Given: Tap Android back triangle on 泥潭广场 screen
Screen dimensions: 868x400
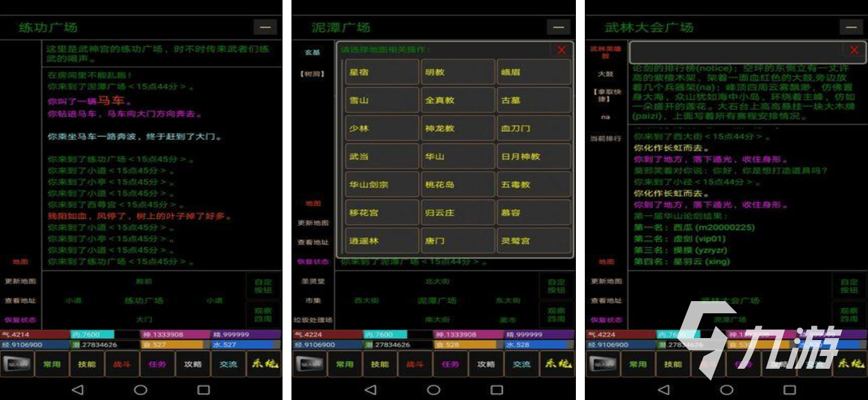Looking at the screenshot, I should coord(370,389).
